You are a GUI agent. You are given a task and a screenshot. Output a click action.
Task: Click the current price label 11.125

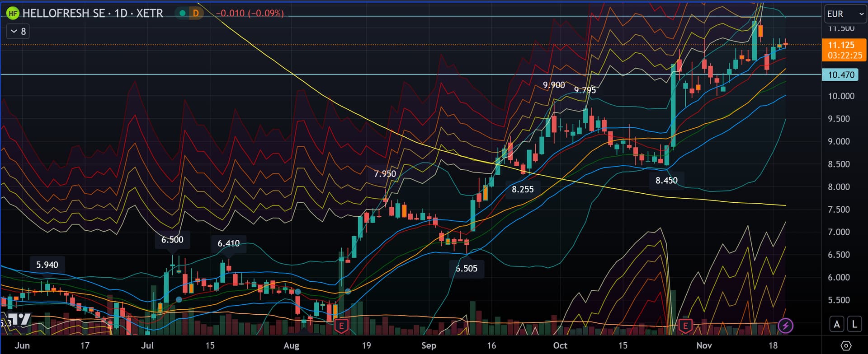click(x=841, y=45)
